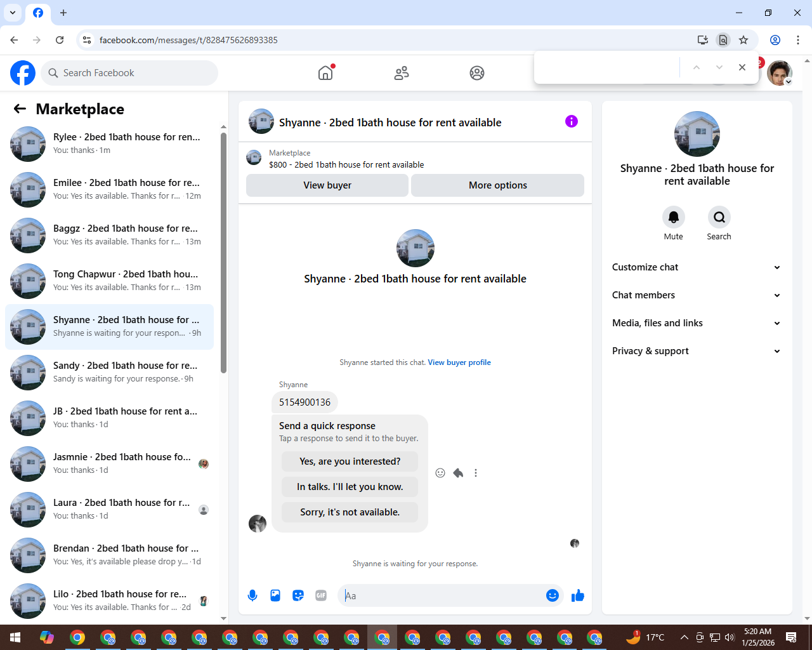Close the find bar with X

(742, 67)
